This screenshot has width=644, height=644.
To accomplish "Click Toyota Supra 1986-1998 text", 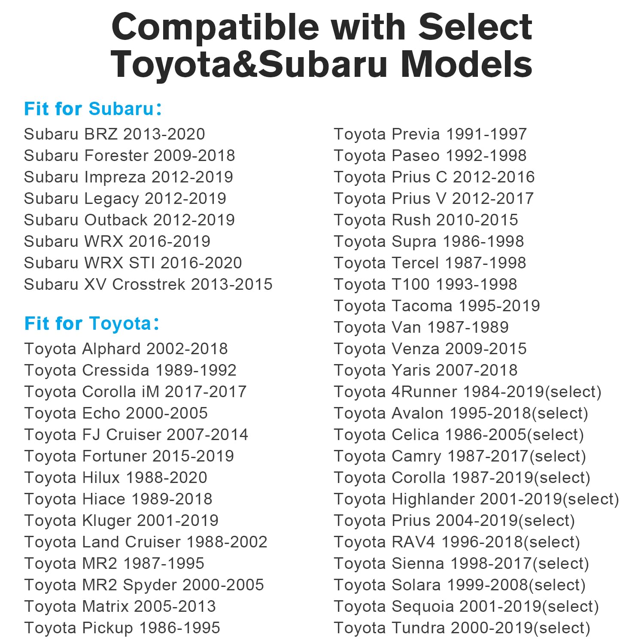I will [429, 242].
